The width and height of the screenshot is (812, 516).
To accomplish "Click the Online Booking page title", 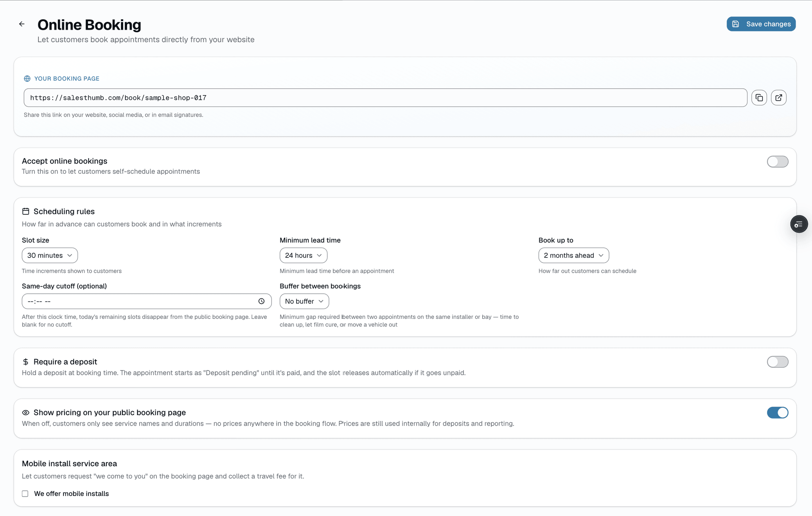I will [89, 25].
